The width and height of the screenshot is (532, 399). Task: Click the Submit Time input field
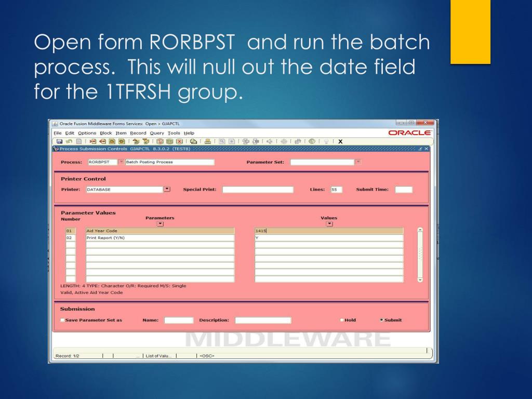[x=404, y=189]
